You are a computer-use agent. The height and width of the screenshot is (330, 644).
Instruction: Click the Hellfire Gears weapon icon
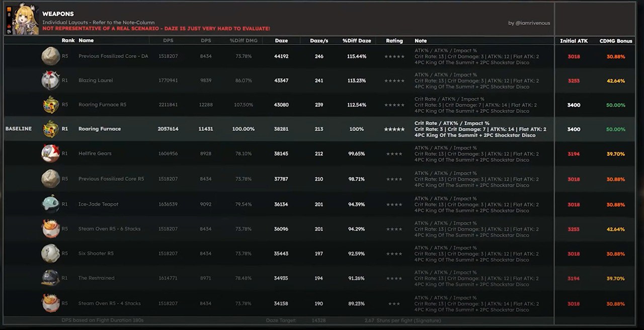point(50,153)
